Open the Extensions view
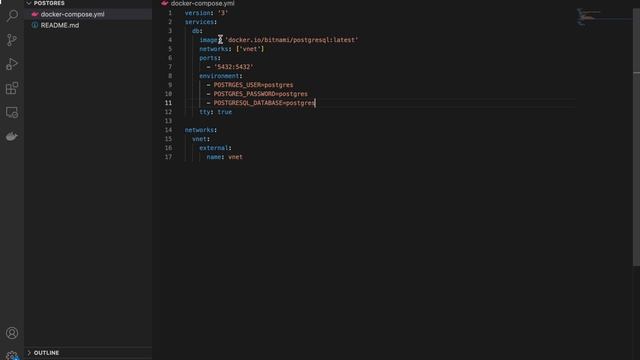The height and width of the screenshot is (360, 640). click(x=12, y=88)
